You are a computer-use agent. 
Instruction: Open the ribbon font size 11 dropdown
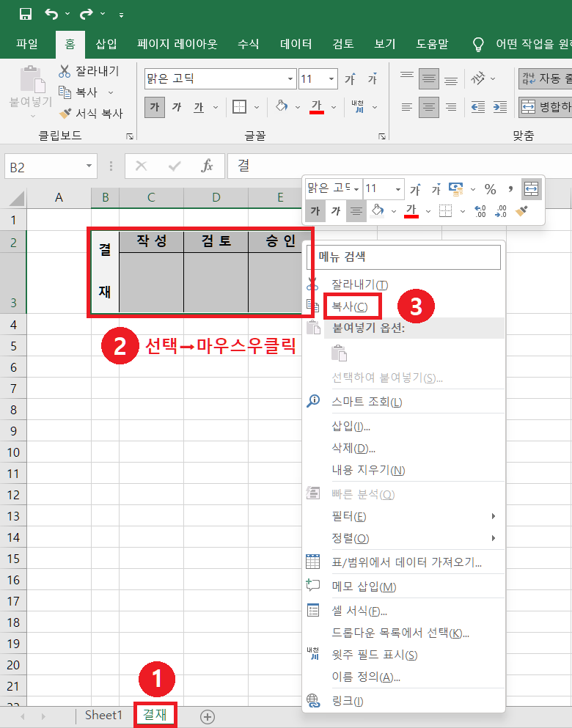(x=331, y=79)
